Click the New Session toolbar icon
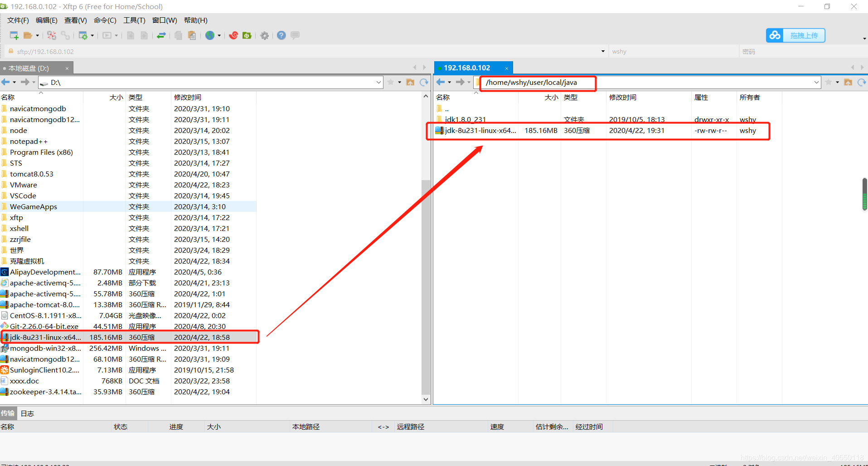 14,35
